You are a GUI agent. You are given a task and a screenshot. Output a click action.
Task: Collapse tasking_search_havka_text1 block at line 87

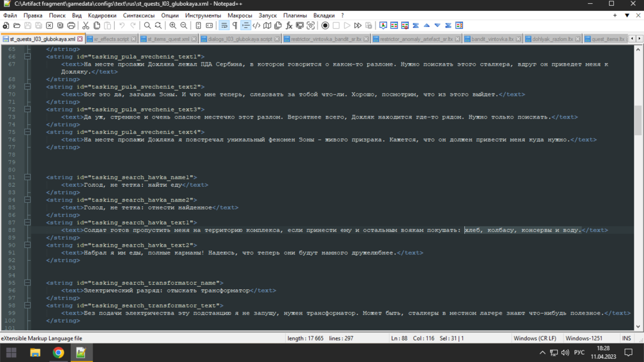(28, 222)
